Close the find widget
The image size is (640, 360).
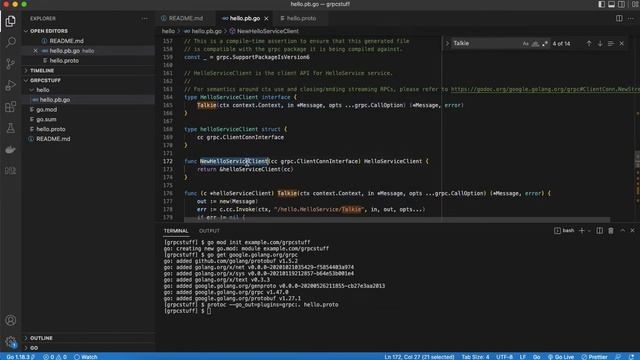[622, 43]
